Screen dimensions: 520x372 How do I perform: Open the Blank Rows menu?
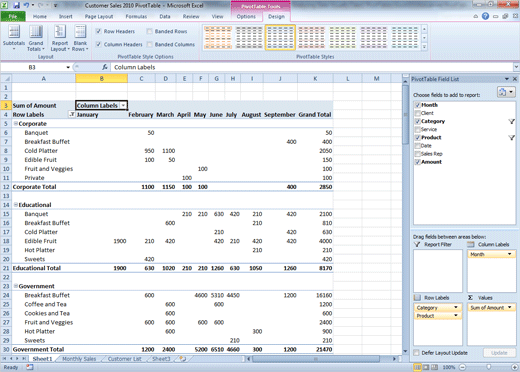tap(80, 38)
